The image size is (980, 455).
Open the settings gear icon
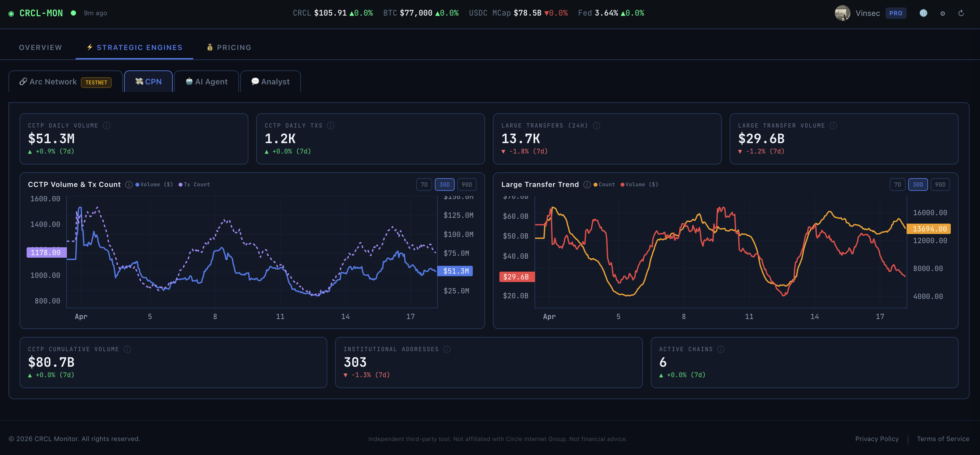click(942, 14)
